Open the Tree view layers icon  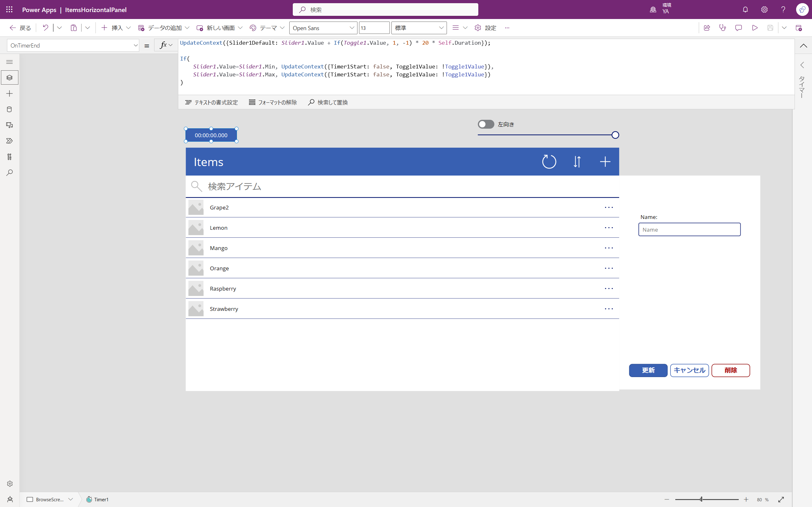click(x=10, y=77)
